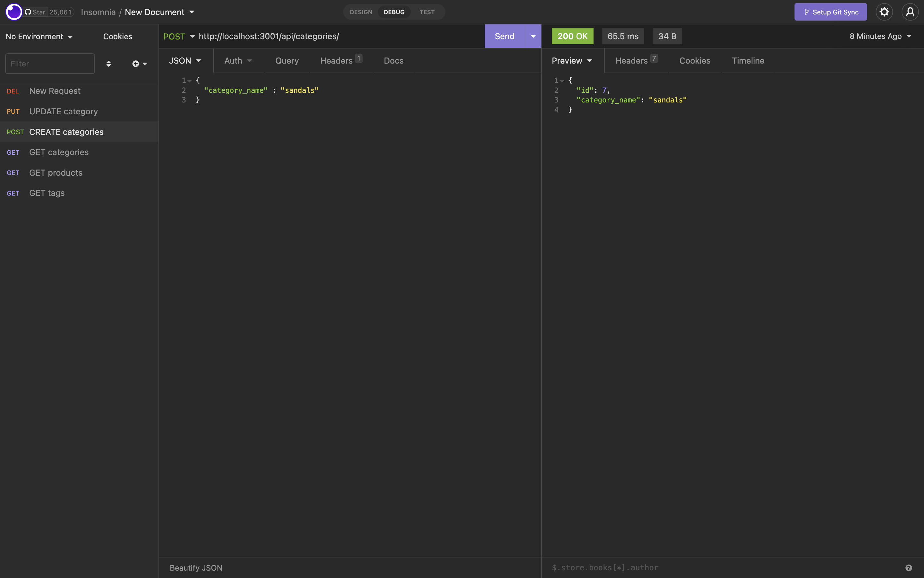Switch to the TEST view

(x=427, y=12)
